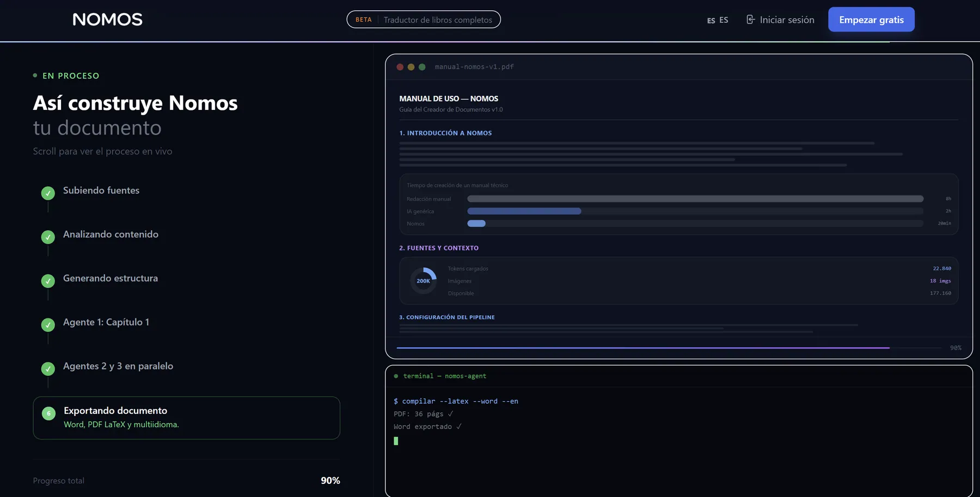Click the Word, PDF LaTeX y multiidioma description
The width and height of the screenshot is (980, 497).
click(121, 425)
